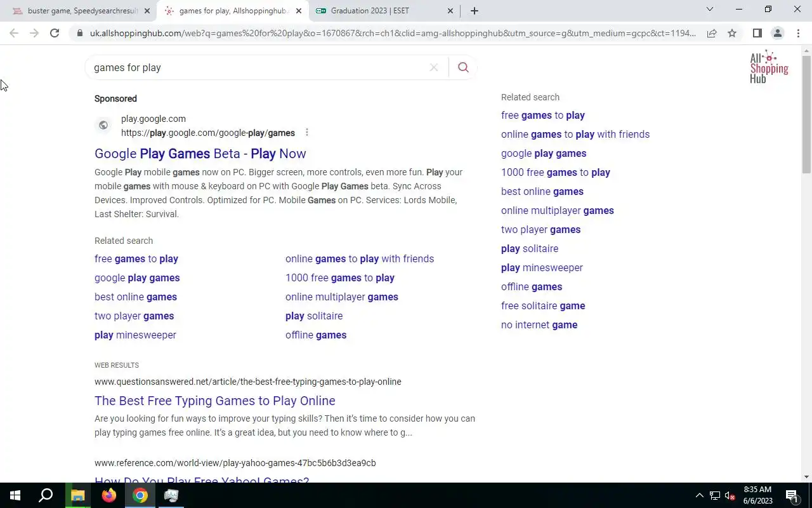This screenshot has height=508, width=812.
Task: Click the muted volume tray icon
Action: point(730,496)
